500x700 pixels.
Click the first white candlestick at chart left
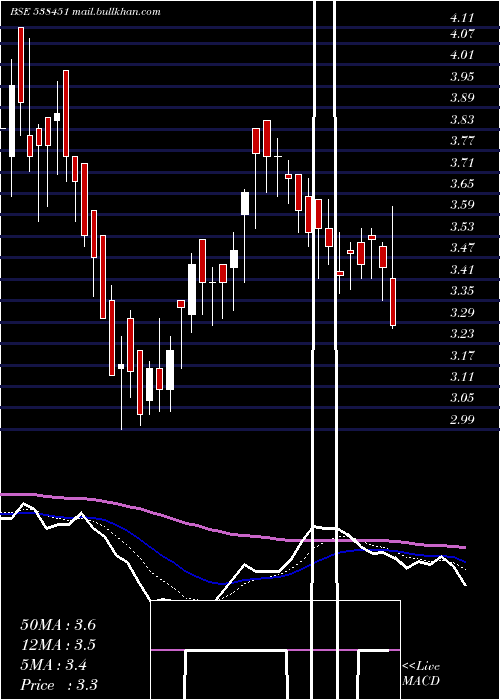[12, 121]
